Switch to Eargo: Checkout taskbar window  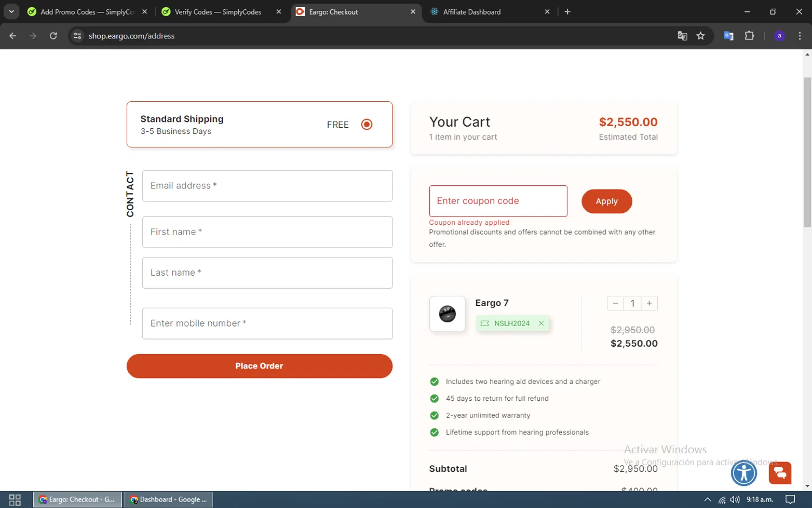point(77,499)
